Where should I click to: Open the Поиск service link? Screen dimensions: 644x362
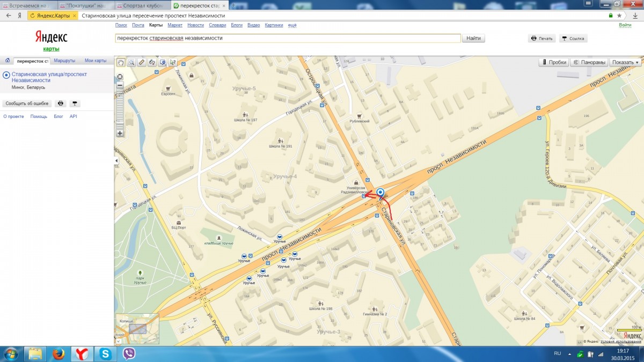point(121,25)
